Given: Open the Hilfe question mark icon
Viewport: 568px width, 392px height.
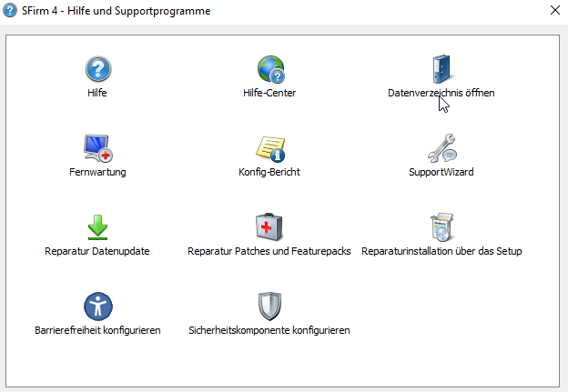Looking at the screenshot, I should pos(97,69).
